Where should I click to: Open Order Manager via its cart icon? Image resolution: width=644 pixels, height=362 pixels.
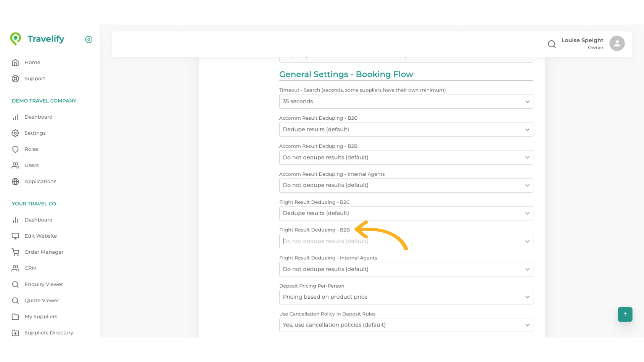[x=15, y=252]
